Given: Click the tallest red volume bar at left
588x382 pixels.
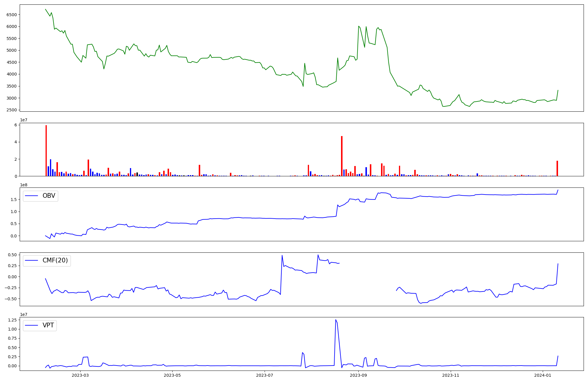Looking at the screenshot, I should point(46,150).
